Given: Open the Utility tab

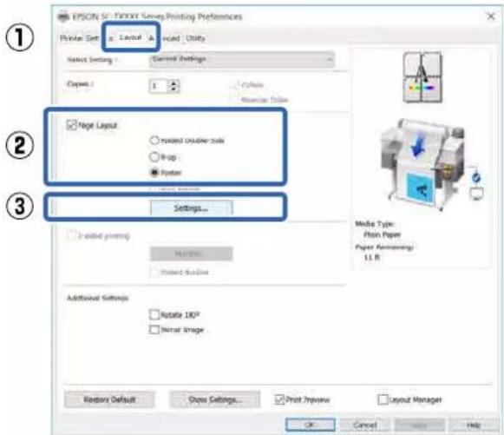Looking at the screenshot, I should click(195, 38).
